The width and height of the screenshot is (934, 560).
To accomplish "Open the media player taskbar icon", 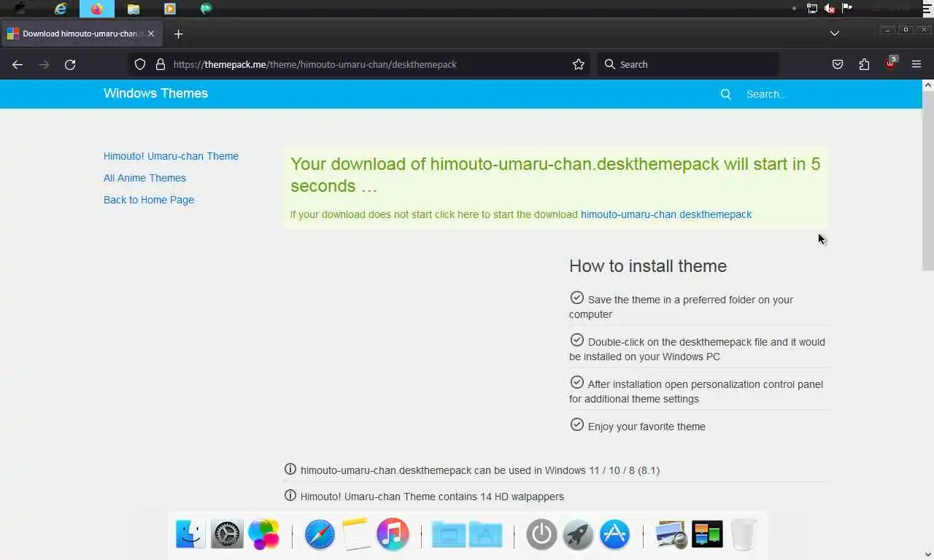I will pos(170,9).
